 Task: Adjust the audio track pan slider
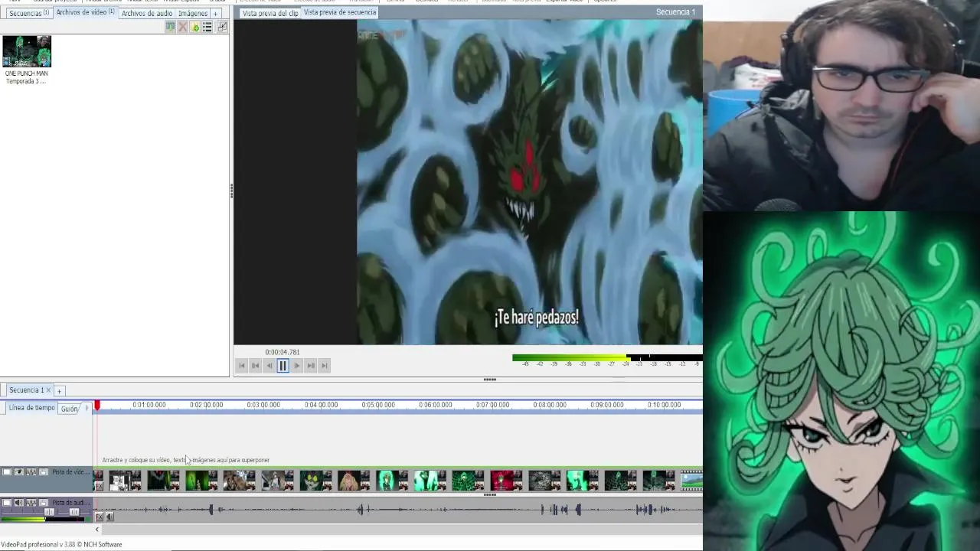(74, 512)
